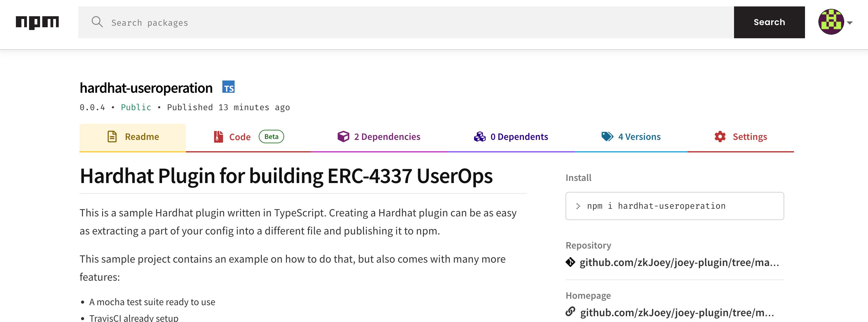Open the Repository github.com/zkJoey link
The image size is (868, 322).
[679, 262]
